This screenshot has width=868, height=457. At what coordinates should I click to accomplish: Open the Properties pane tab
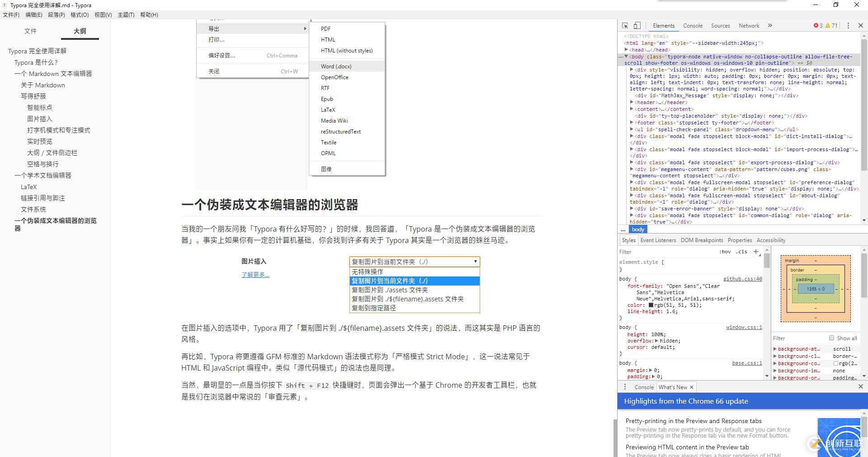point(740,240)
